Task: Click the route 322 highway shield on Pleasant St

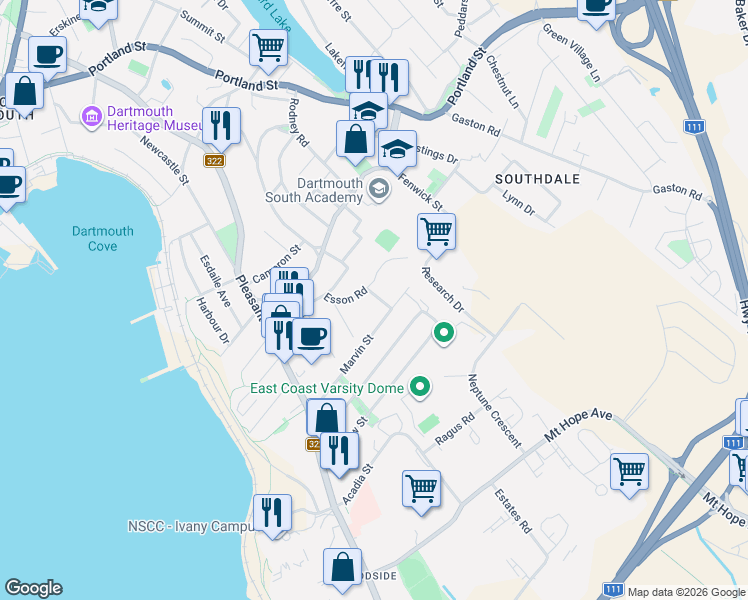Action: click(214, 161)
